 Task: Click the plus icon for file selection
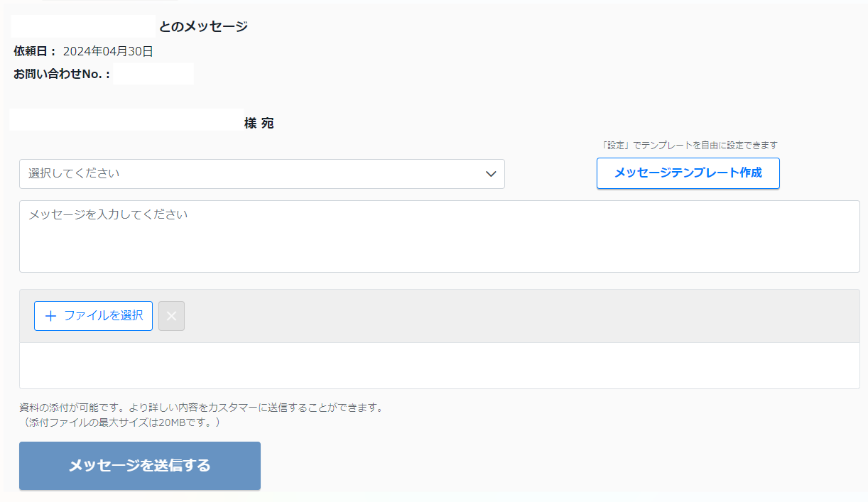click(50, 316)
